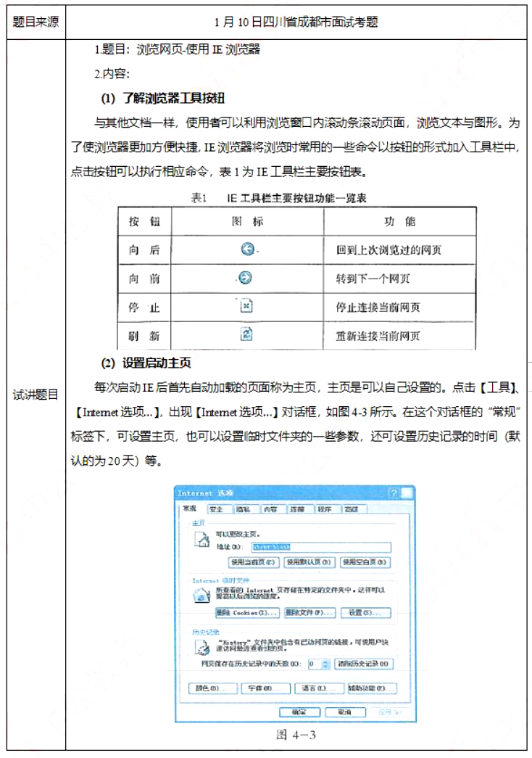Click the 功 能 column header
The image size is (532, 758).
click(399, 221)
